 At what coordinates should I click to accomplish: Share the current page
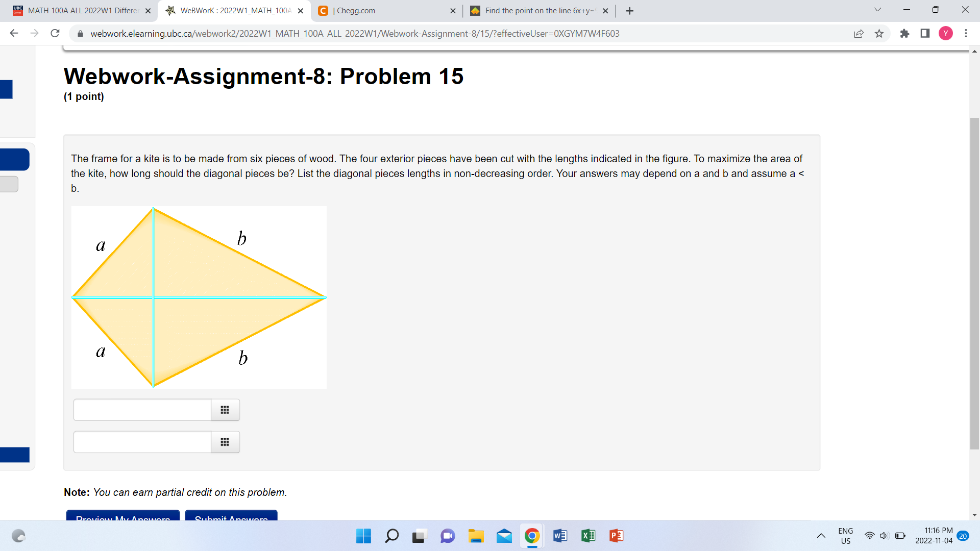tap(859, 33)
